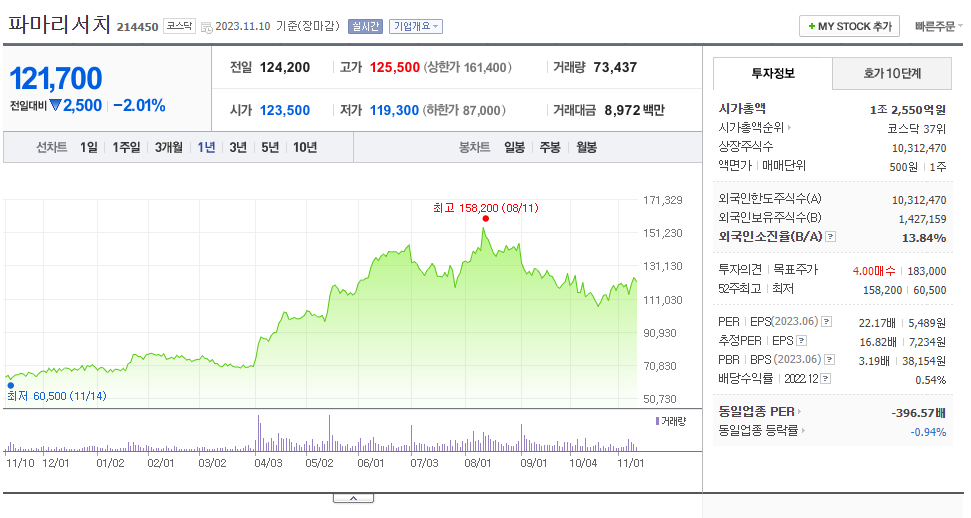
Task: Click the 거래량 legend marker
Action: tap(657, 421)
